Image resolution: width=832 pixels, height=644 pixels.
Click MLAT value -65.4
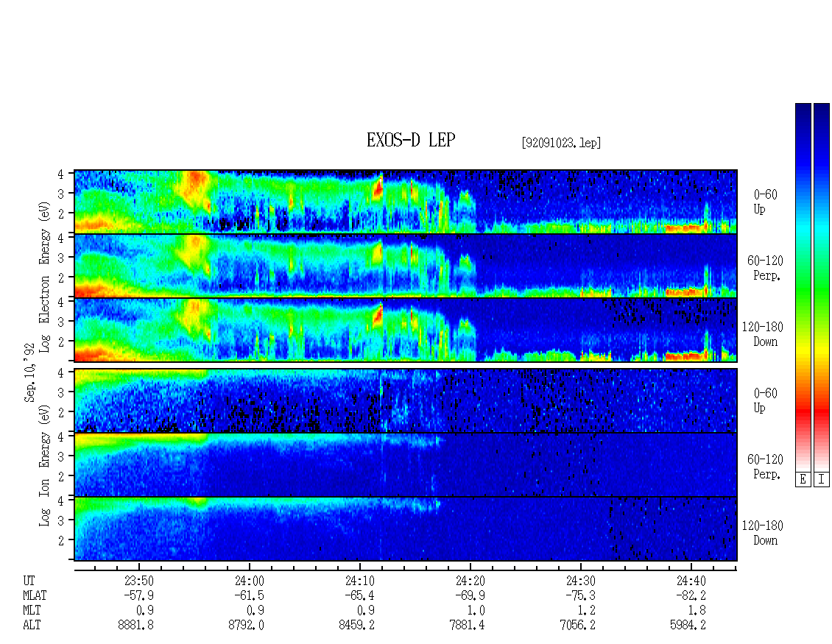(x=360, y=595)
